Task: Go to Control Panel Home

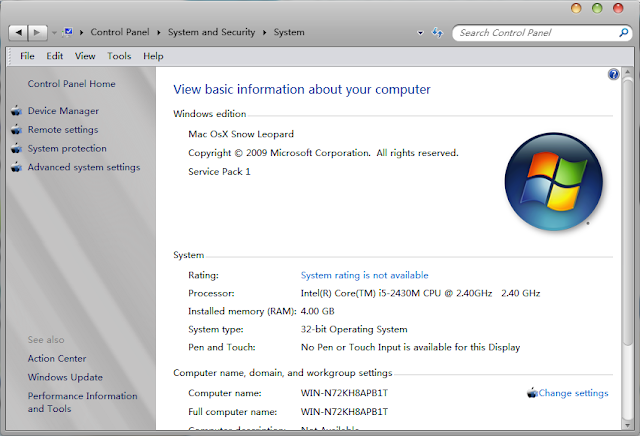Action: [x=71, y=84]
